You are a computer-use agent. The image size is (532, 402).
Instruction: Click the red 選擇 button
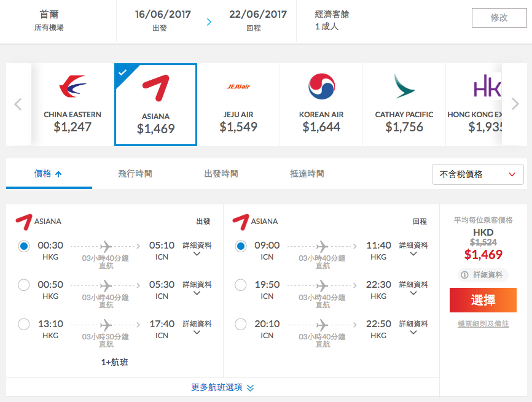click(483, 300)
